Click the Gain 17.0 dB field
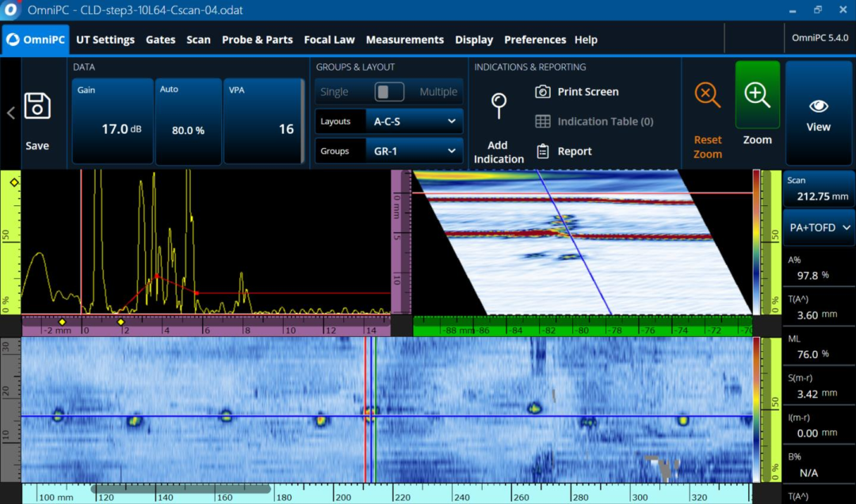This screenshot has height=504, width=856. [x=113, y=121]
